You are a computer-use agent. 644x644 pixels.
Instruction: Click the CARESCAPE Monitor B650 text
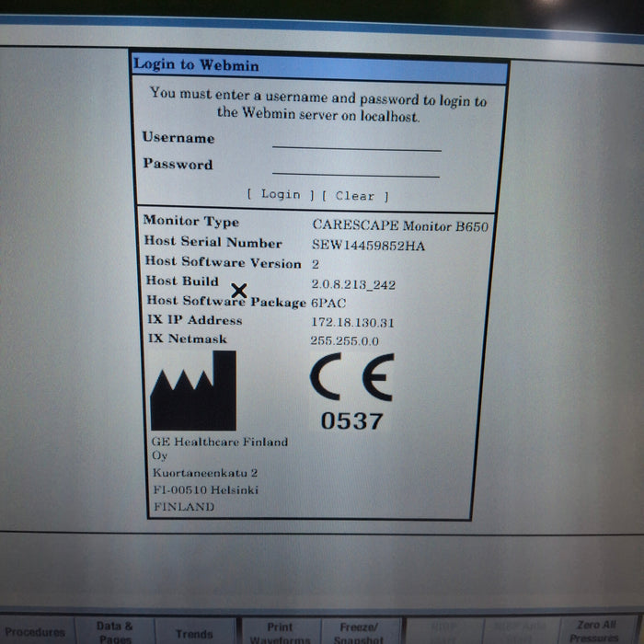click(399, 225)
